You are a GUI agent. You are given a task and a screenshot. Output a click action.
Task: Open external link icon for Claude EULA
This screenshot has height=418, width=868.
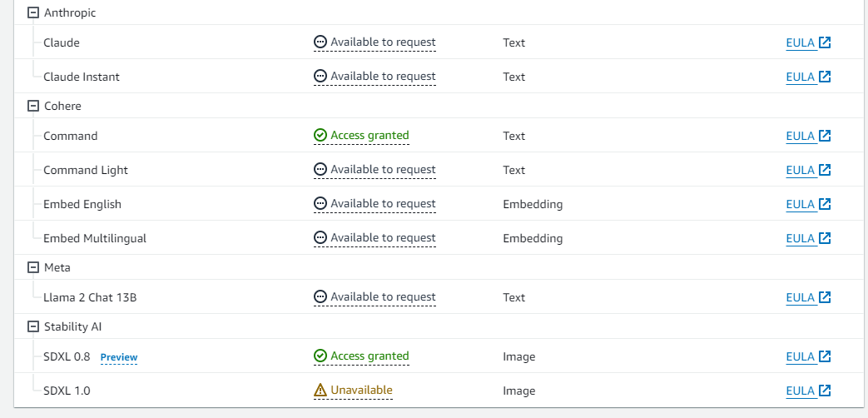click(x=825, y=42)
